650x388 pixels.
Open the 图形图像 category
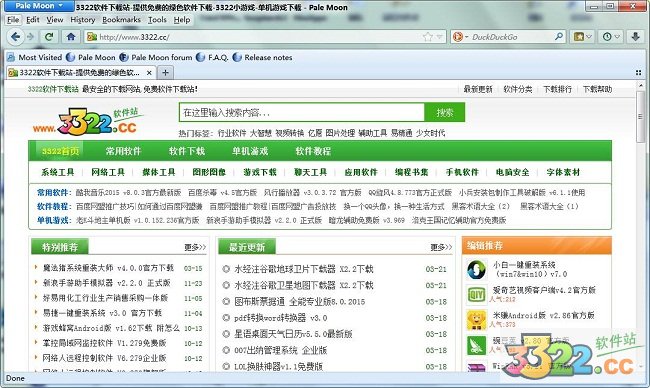point(209,172)
